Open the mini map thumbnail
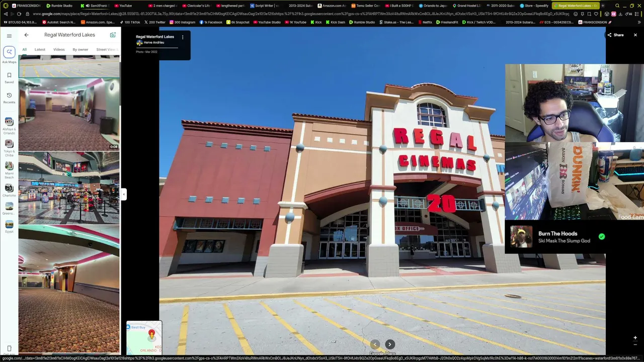The height and width of the screenshot is (362, 644). [144, 337]
